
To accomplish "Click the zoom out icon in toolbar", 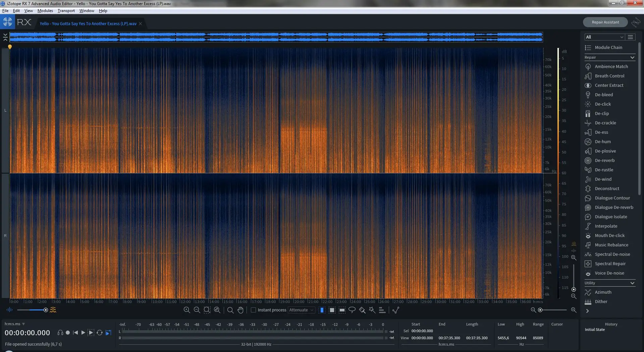I will [x=197, y=310].
